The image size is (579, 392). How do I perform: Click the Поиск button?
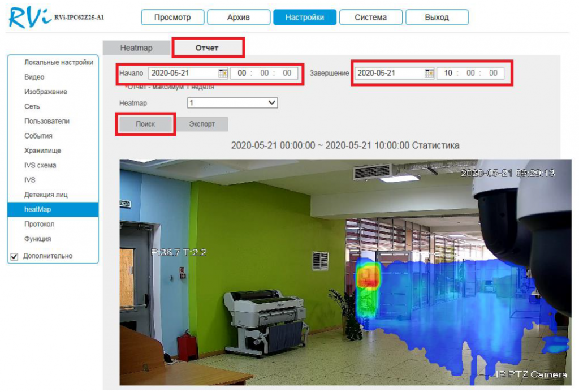(145, 124)
